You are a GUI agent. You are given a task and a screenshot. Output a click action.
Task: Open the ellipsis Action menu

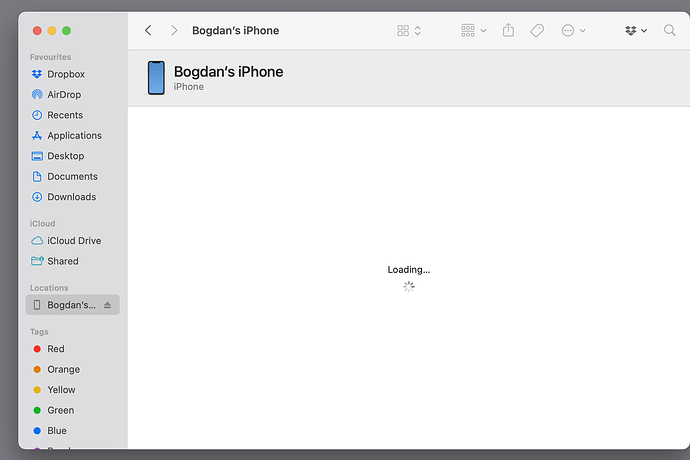click(573, 30)
